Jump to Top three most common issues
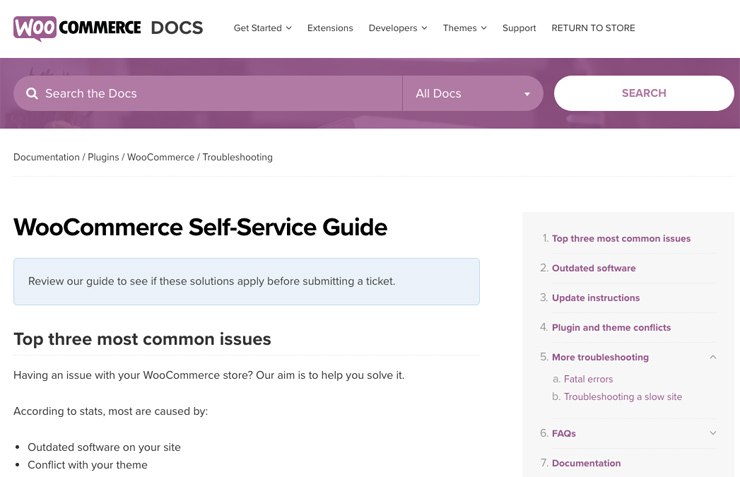The image size is (740, 477). [x=621, y=239]
